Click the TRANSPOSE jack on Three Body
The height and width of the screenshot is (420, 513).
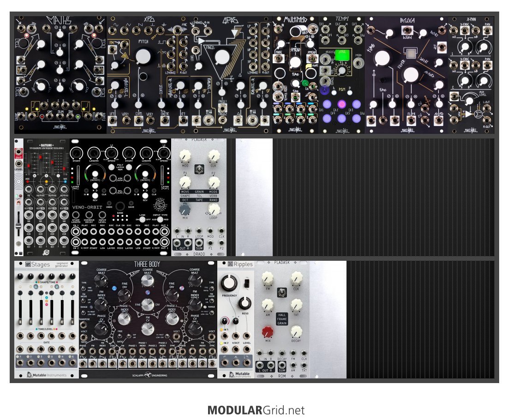(84, 325)
